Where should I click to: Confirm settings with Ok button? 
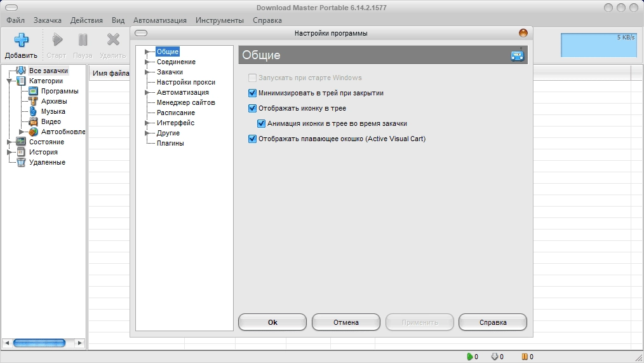(x=272, y=322)
